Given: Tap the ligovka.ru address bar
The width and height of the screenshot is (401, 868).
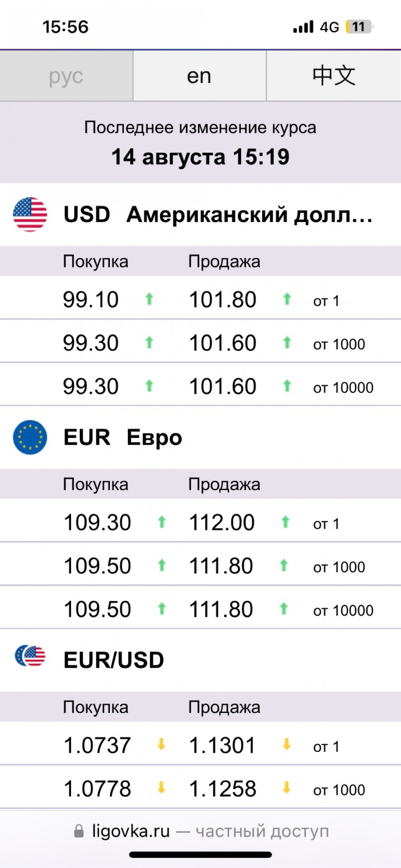Looking at the screenshot, I should coord(201,831).
